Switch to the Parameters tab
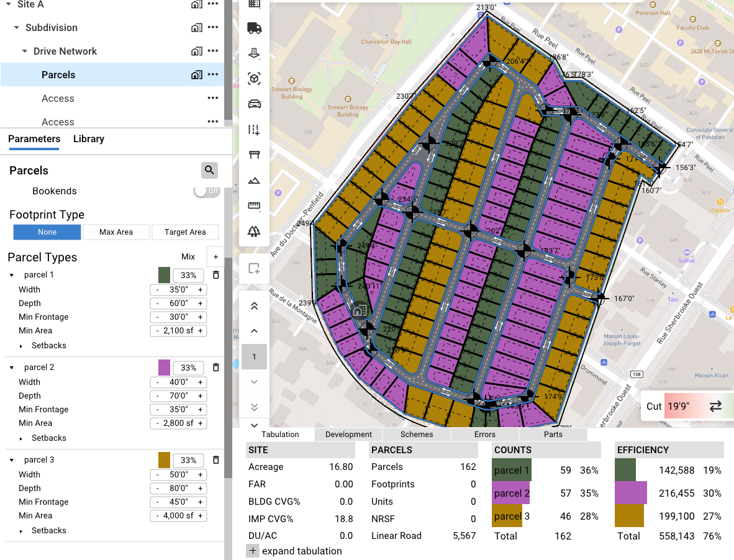 coord(34,139)
